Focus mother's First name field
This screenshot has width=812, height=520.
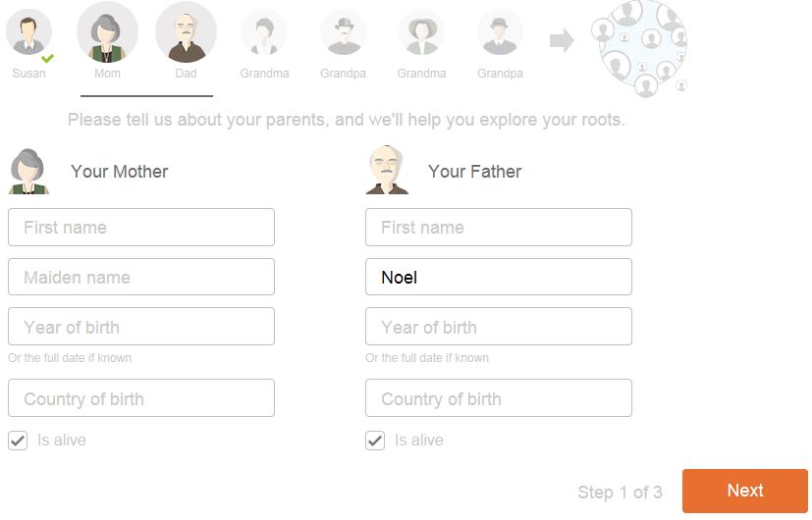point(141,228)
